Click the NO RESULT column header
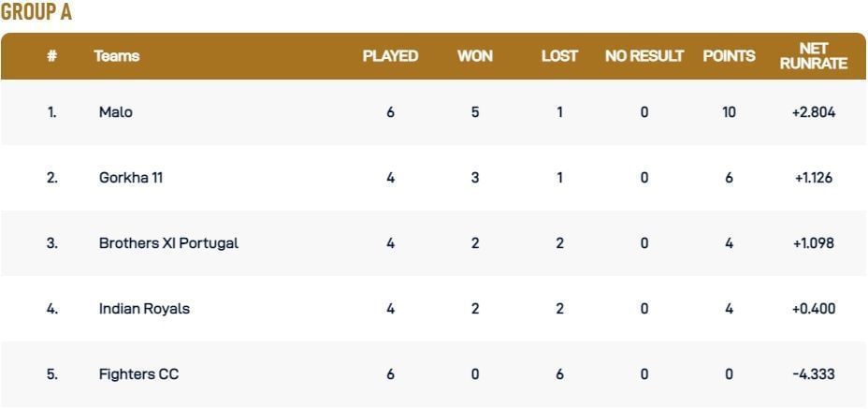Image resolution: width=868 pixels, height=409 pixels. [644, 56]
